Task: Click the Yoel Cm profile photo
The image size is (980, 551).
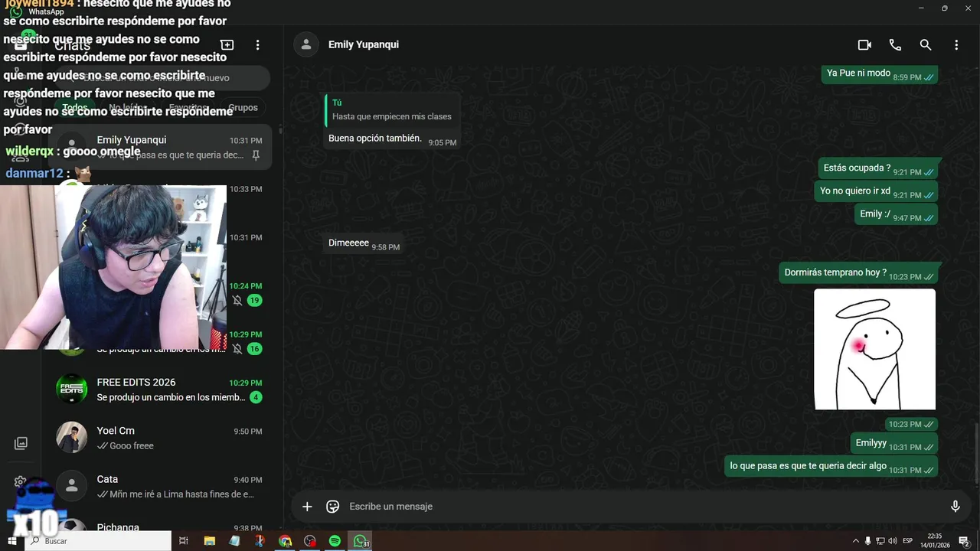Action: [72, 438]
